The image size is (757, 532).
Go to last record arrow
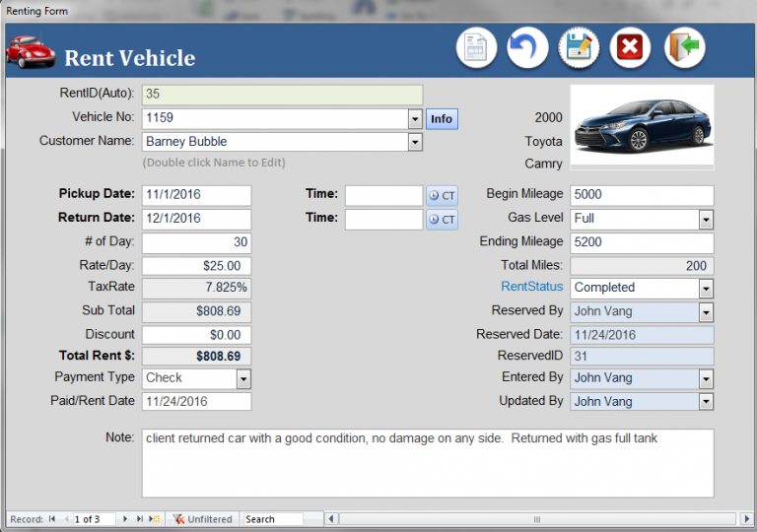pos(140,519)
